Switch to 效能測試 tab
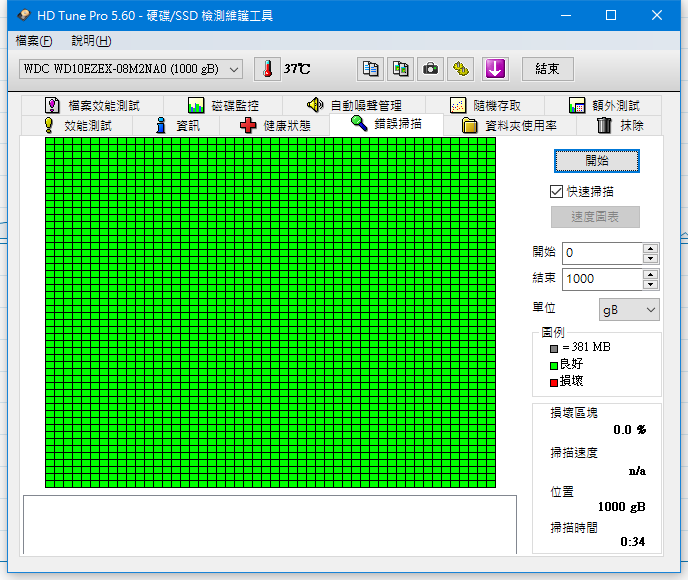This screenshot has height=580, width=688. [77, 125]
